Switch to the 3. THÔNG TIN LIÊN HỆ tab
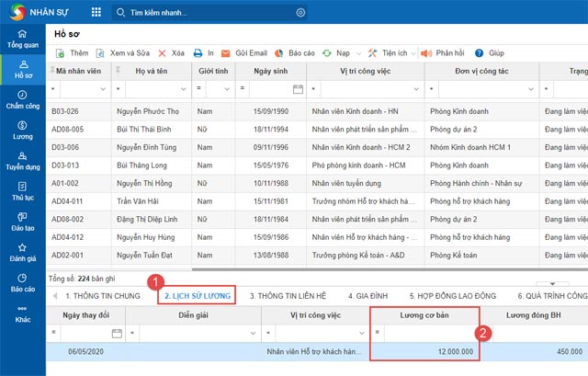The height and width of the screenshot is (376, 588). pos(289,295)
